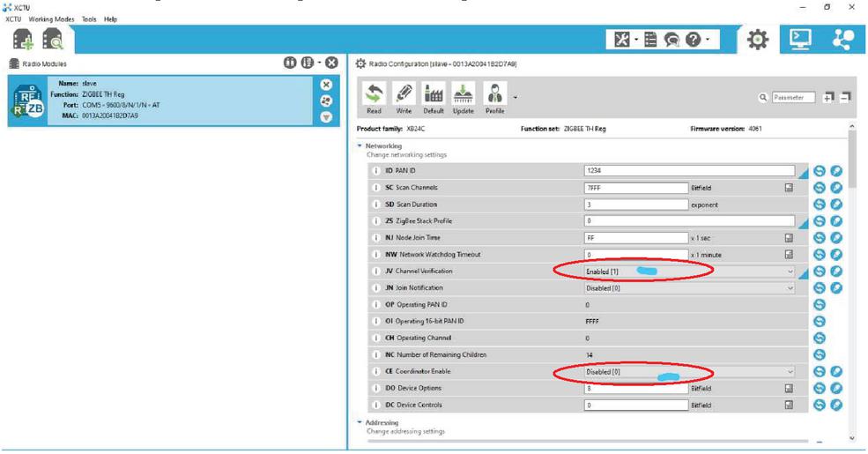
Task: Open the Working Modes menu
Action: pos(51,19)
